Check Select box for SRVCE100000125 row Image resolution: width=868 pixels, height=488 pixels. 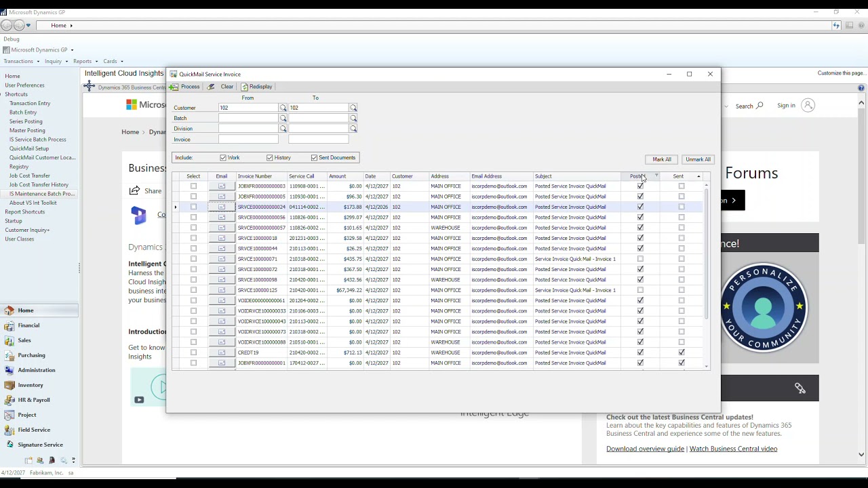193,290
